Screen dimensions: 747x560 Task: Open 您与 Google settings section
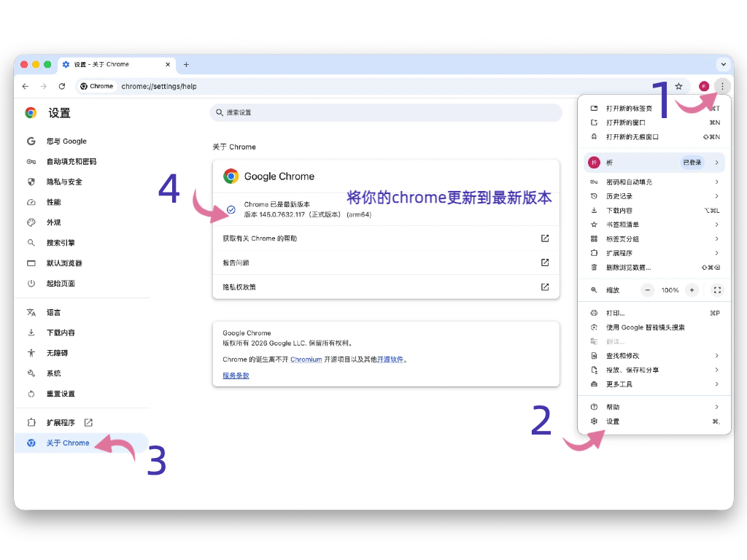pyautogui.click(x=66, y=141)
